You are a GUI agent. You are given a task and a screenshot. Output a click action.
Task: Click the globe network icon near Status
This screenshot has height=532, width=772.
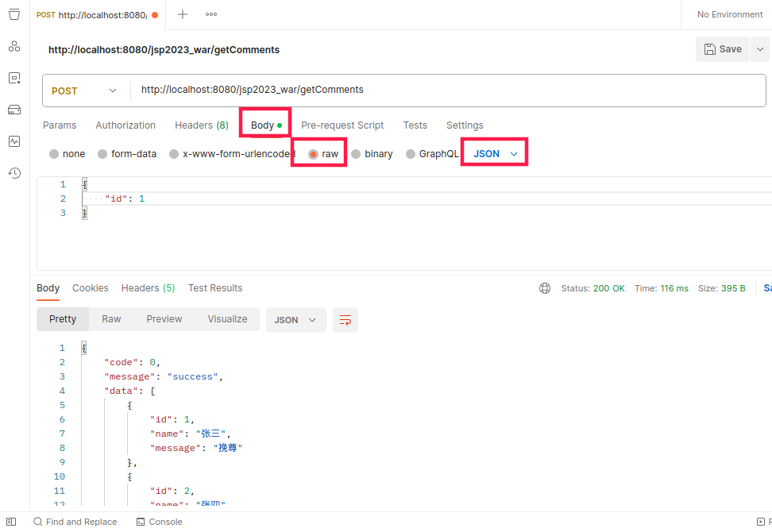[x=545, y=288]
